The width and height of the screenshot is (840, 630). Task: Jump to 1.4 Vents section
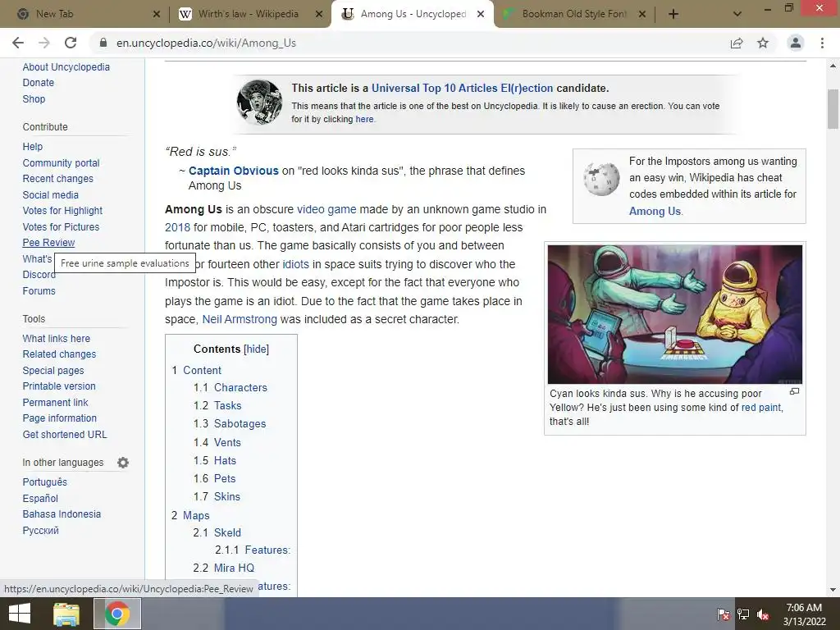point(227,442)
